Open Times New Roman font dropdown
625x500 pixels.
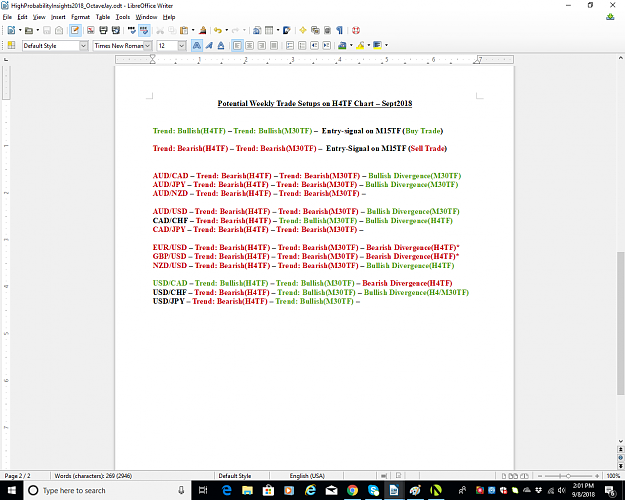[x=147, y=46]
